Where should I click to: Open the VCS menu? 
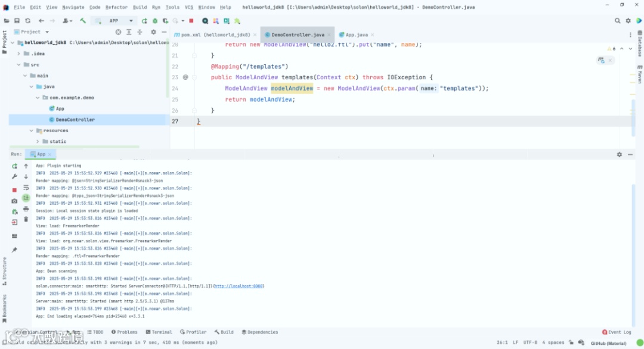click(188, 7)
